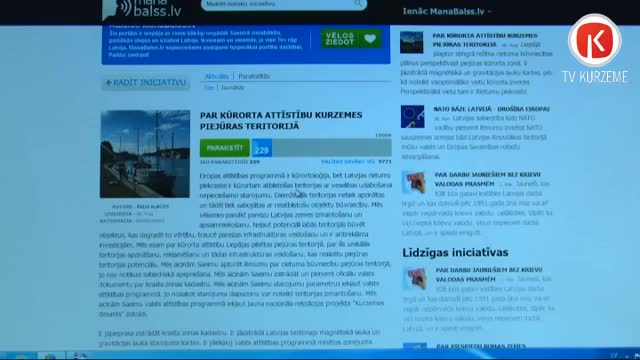Viewport: 640px width, 360px height.
Task: Select the PALĪDZI SAVĀKT VĒL 9771 text
Action: (356, 162)
